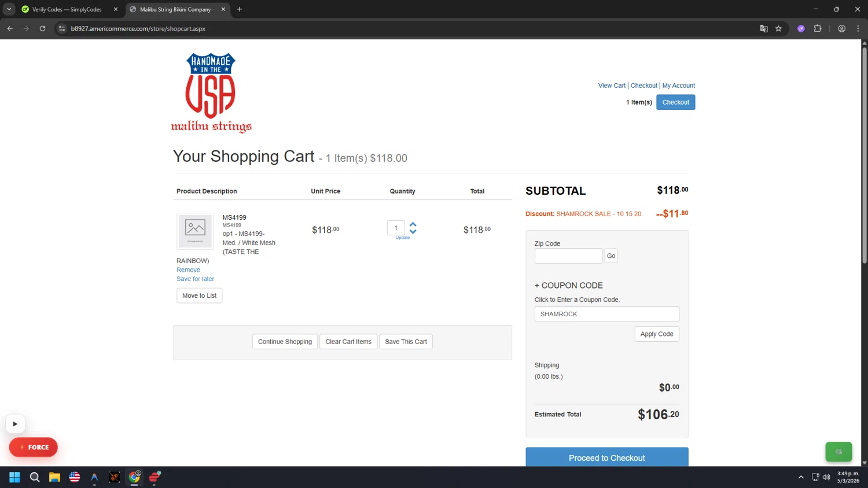Reload the page with refresh icon
Viewport: 868px width, 488px height.
click(42, 28)
